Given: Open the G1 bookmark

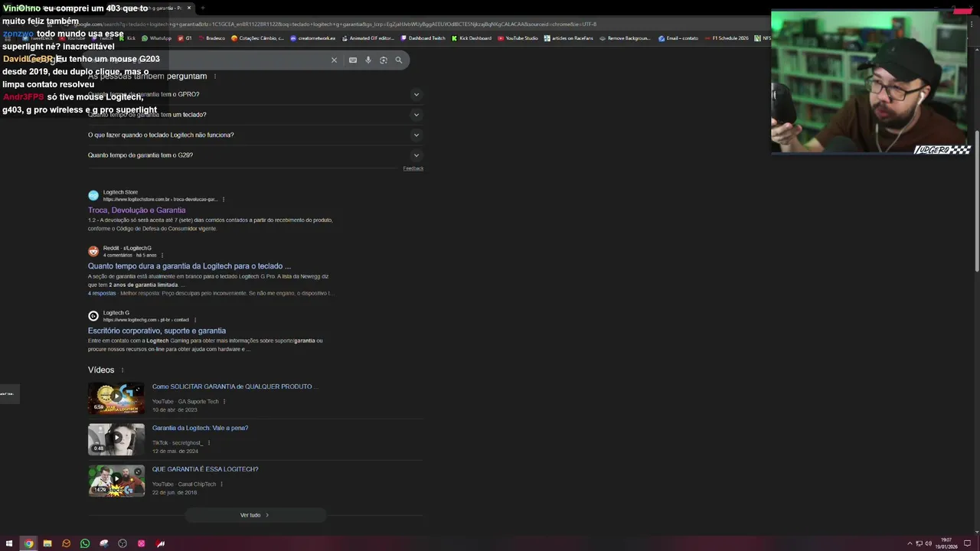Looking at the screenshot, I should (185, 38).
